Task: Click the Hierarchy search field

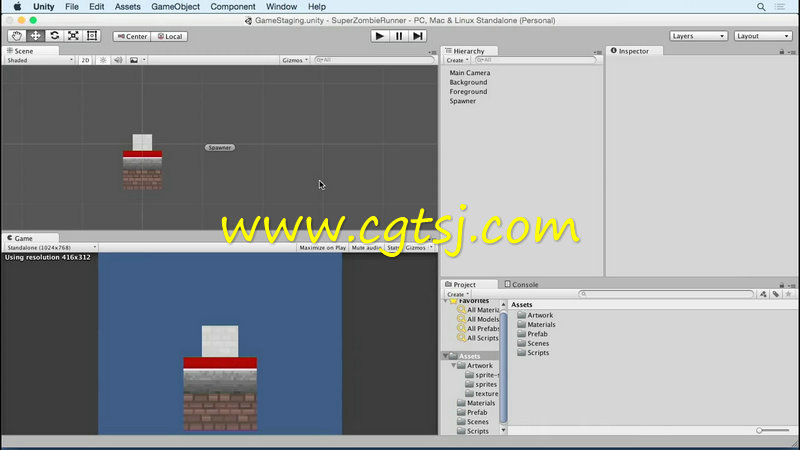Action: click(535, 60)
